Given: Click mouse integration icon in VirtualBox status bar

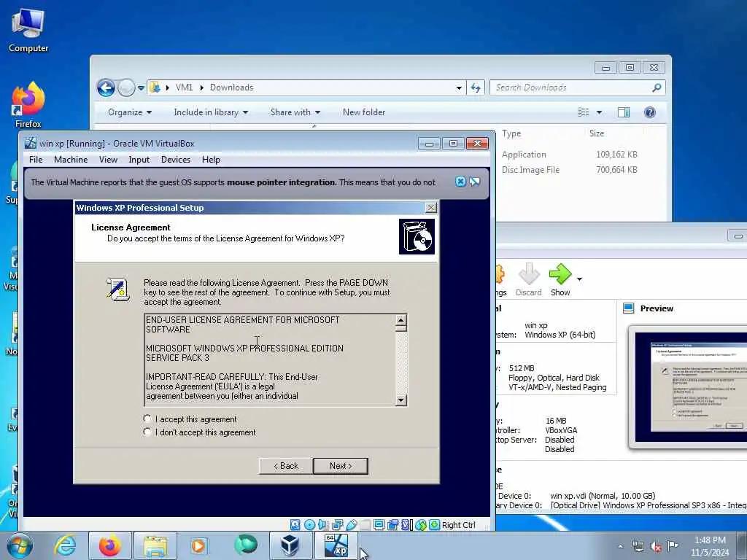Looking at the screenshot, I should point(421,525).
